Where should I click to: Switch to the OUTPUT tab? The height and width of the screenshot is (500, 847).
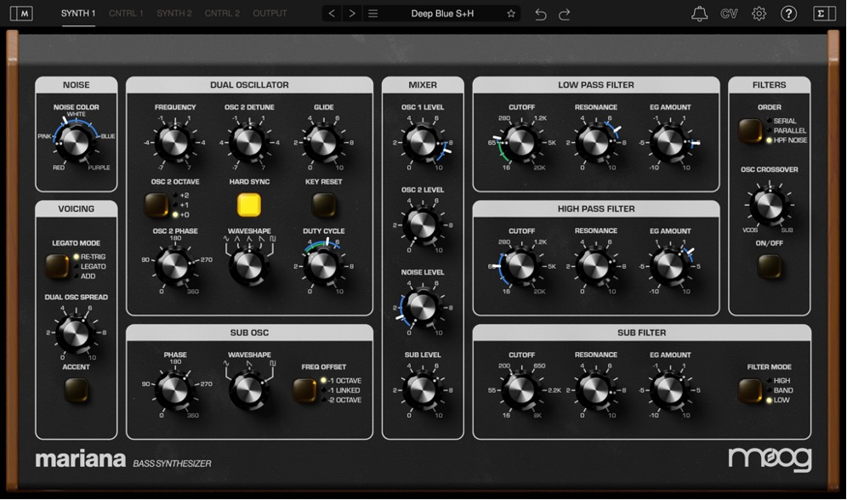(x=270, y=13)
